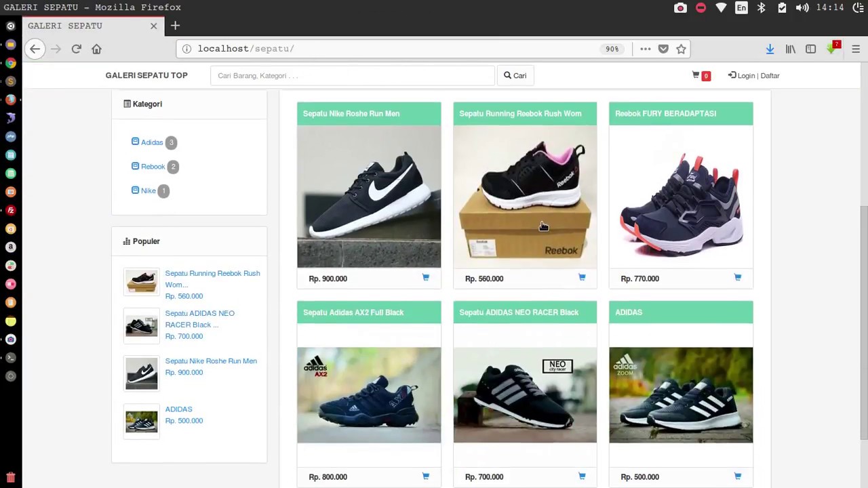Screen dimensions: 868x488
Task: Open Nike Roshe Run product image
Action: [x=369, y=197]
